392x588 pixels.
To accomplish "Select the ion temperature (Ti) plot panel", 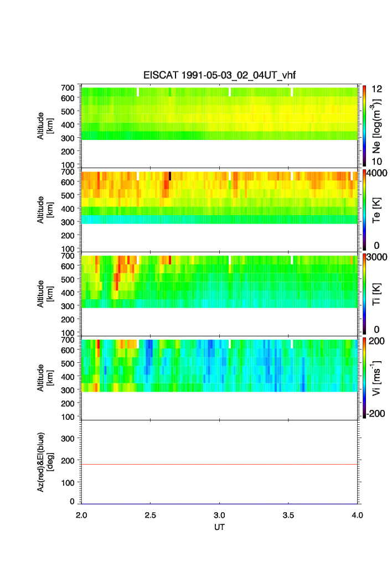I will pos(220,294).
